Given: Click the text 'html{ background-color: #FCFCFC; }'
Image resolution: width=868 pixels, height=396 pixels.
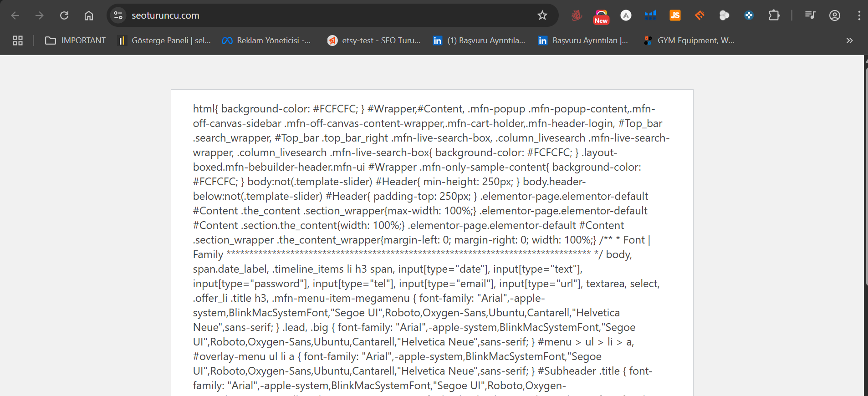Looking at the screenshot, I should [278, 109].
